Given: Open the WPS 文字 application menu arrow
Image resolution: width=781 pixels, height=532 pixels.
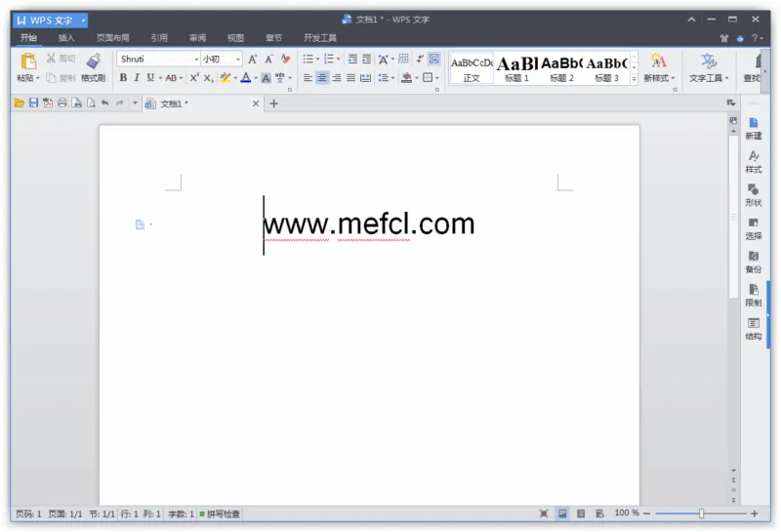Looking at the screenshot, I should pyautogui.click(x=83, y=20).
